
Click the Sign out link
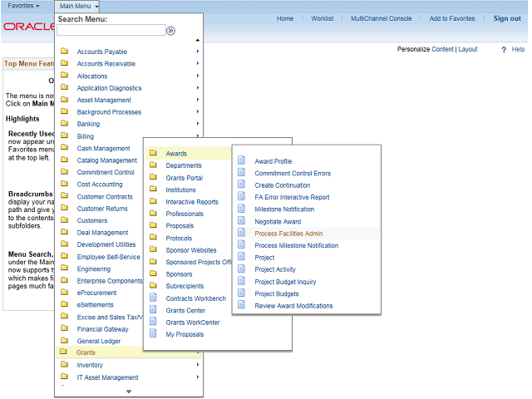coord(507,18)
